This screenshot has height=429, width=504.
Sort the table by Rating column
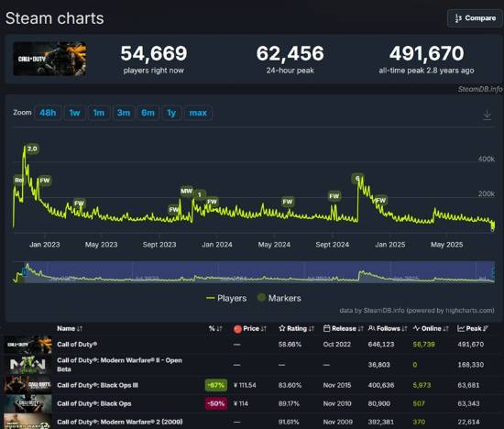[297, 328]
